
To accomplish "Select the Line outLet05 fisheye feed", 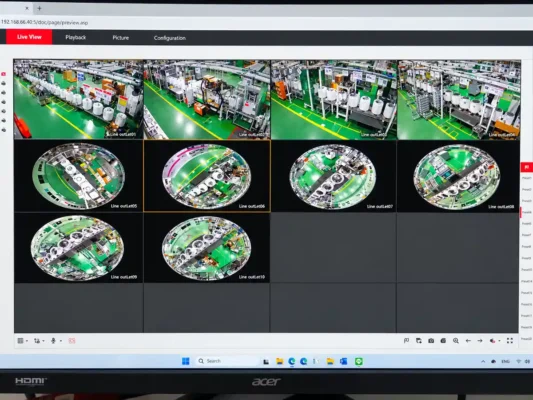I will click(78, 176).
